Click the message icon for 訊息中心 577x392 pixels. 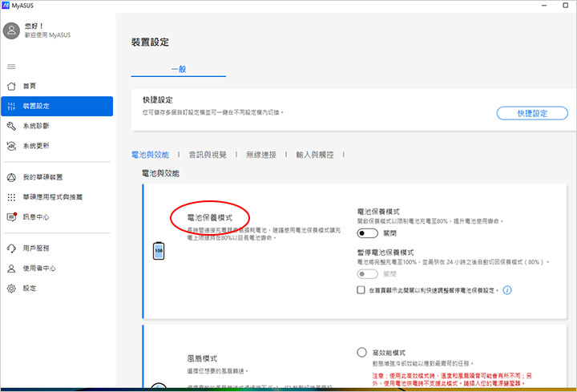tap(12, 216)
